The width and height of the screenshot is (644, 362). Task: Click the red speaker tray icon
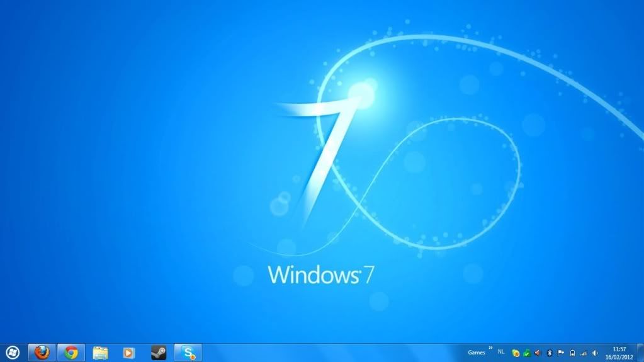click(538, 353)
